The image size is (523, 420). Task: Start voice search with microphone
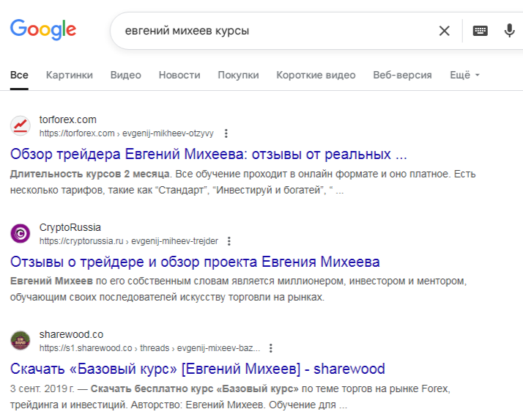tap(510, 31)
